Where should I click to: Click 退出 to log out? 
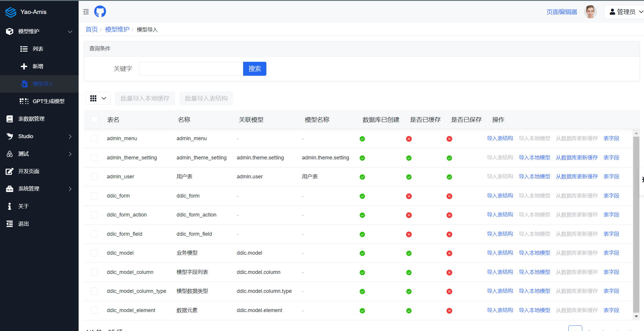(x=39, y=223)
